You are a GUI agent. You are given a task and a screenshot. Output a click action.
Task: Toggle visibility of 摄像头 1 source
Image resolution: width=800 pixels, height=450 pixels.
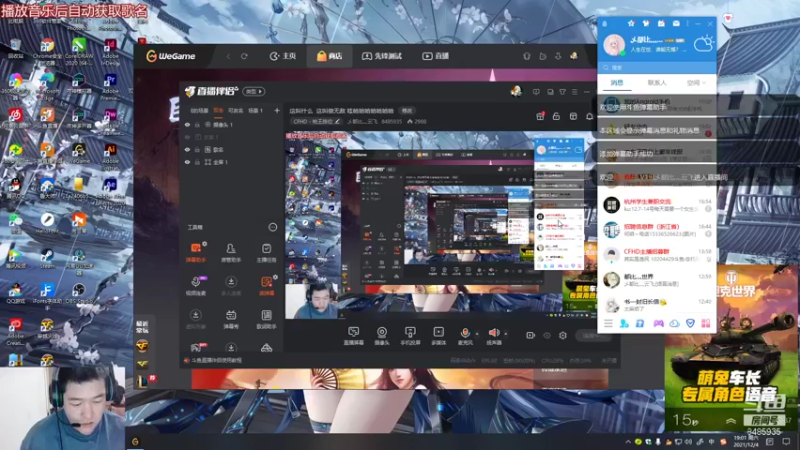[x=187, y=124]
